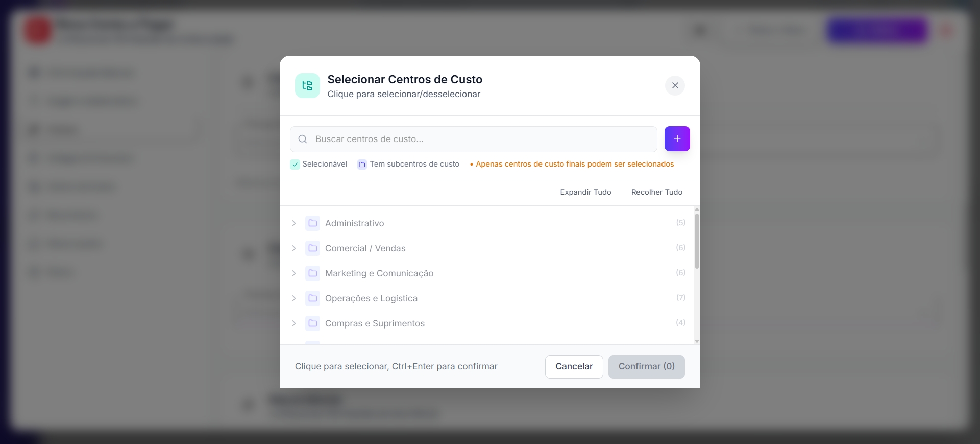Click the Comercial / Vendas folder icon
The height and width of the screenshot is (444, 980).
point(312,248)
